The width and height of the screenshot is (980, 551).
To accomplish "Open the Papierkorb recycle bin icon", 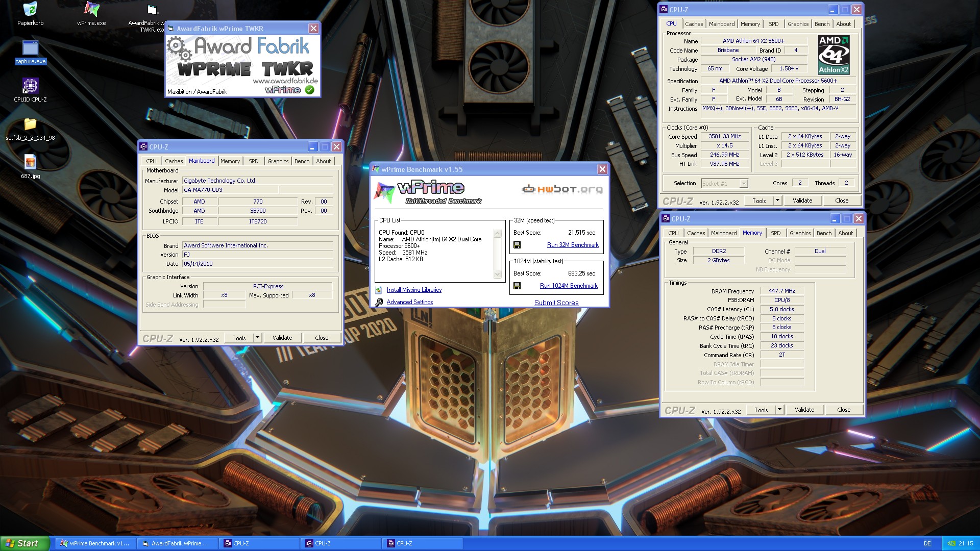I will click(30, 14).
